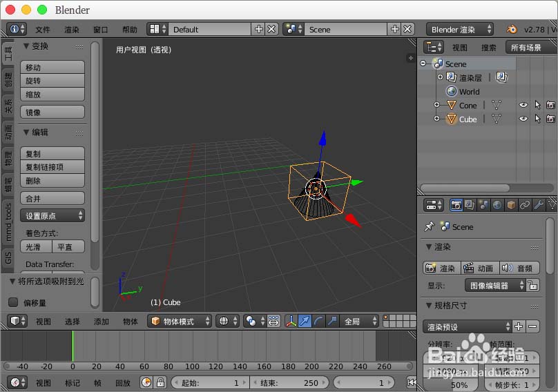Open the outliner editor type icon
The image size is (558, 392).
tap(434, 47)
